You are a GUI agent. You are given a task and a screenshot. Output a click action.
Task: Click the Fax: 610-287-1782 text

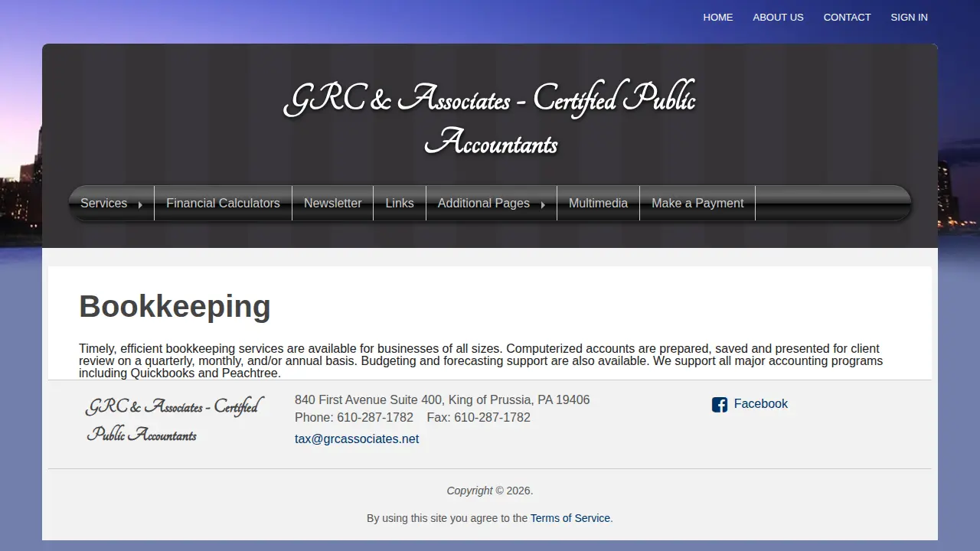click(479, 417)
